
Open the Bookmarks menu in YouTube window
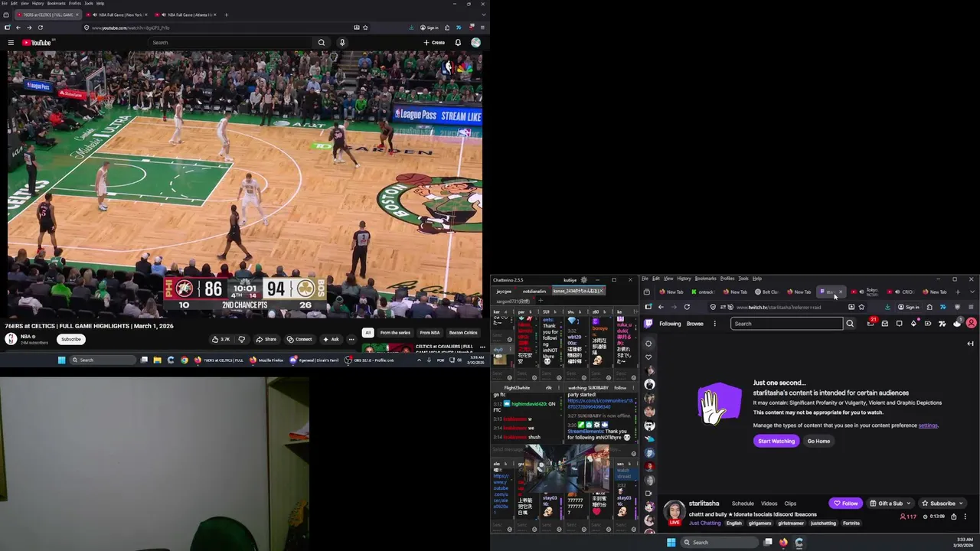57,3
